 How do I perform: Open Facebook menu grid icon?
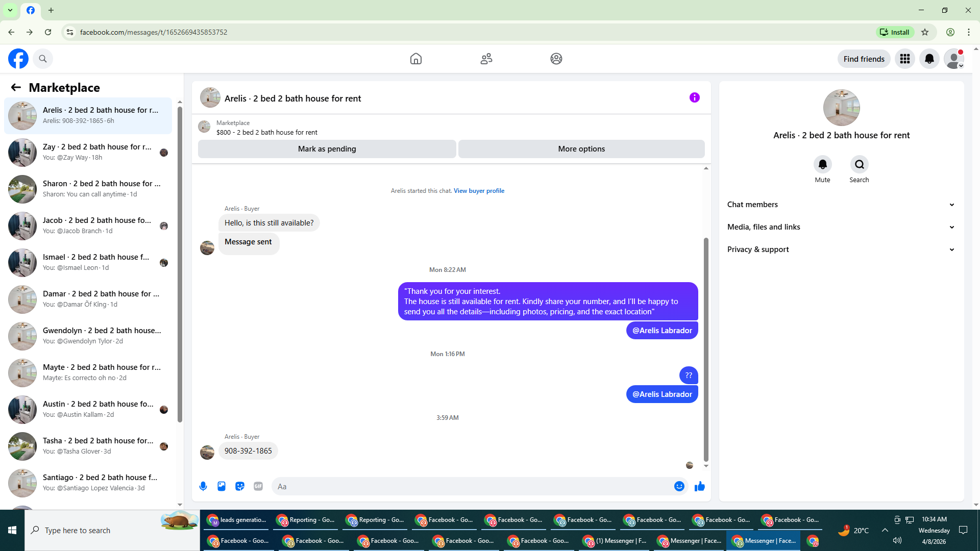[905, 59]
